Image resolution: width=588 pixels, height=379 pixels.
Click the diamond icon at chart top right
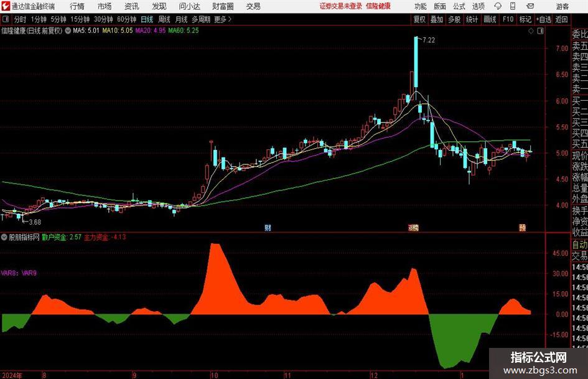click(x=531, y=31)
